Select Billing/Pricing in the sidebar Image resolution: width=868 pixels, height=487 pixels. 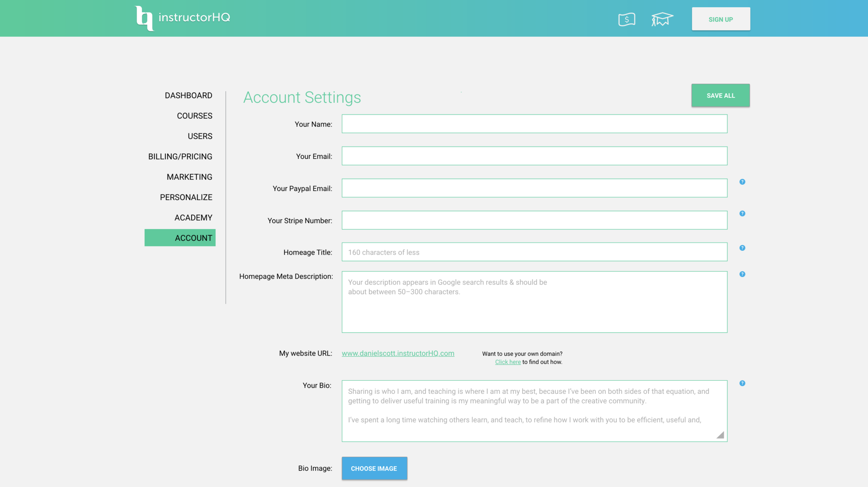[x=180, y=157]
